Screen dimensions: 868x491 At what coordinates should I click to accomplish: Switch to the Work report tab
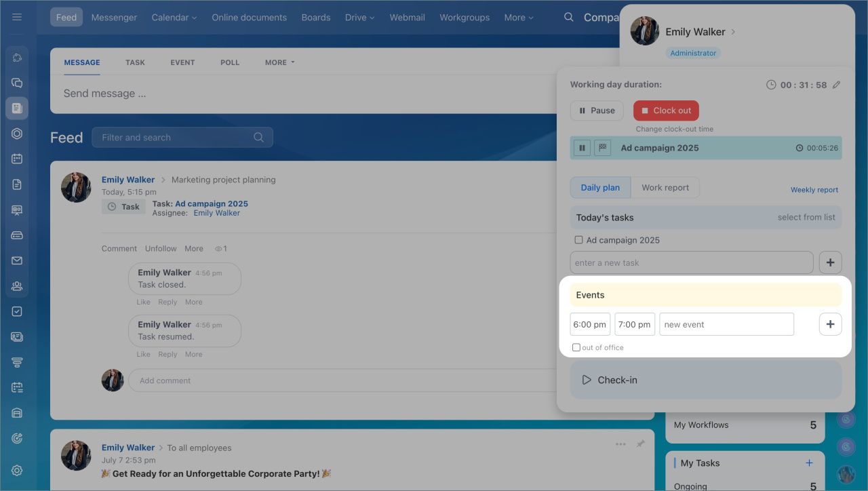tap(665, 188)
